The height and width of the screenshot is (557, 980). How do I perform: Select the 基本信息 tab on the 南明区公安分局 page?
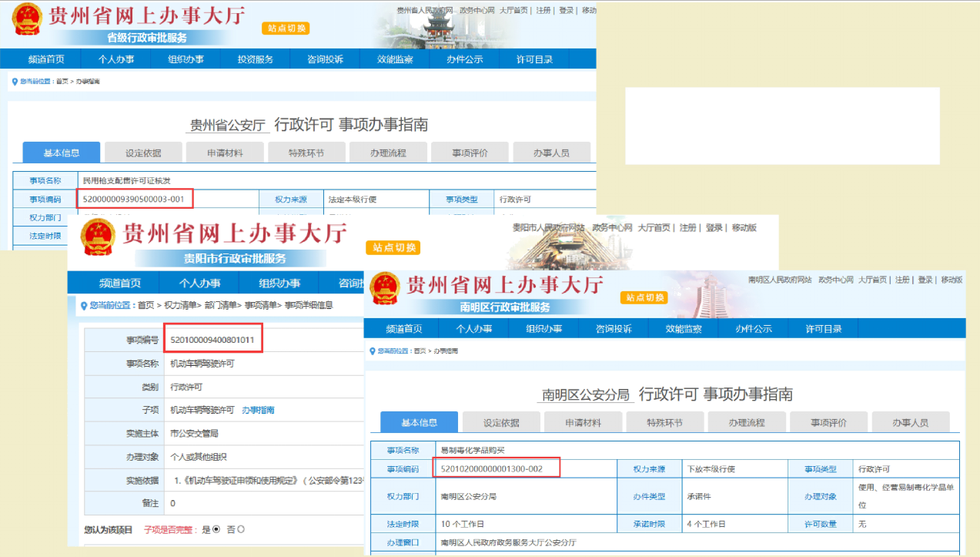click(420, 422)
